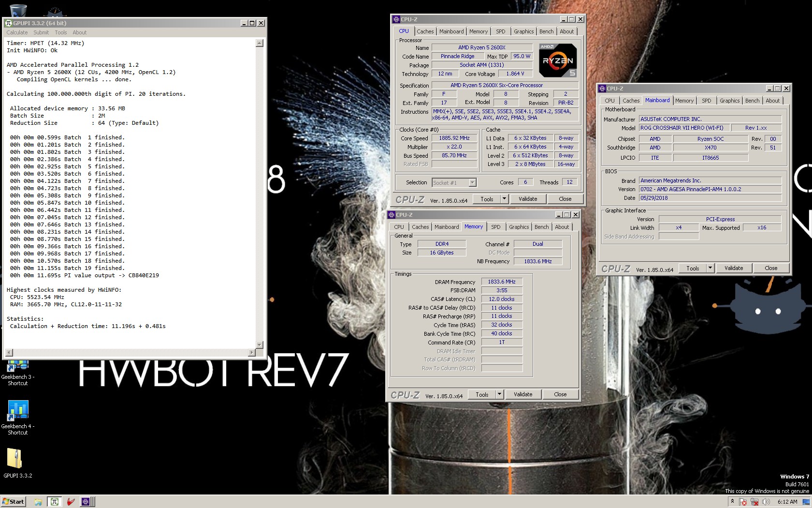Click the BIOS Version 0702 field

pos(710,189)
